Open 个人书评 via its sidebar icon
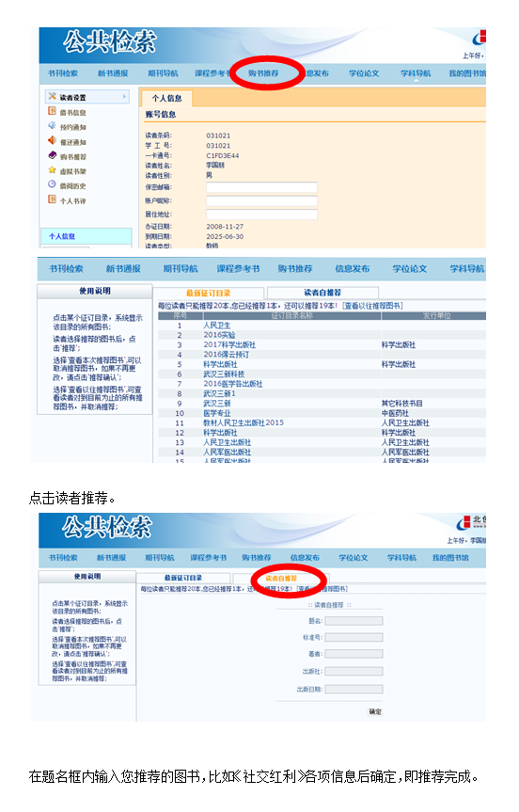Screen dimensions: 519x812 point(53,199)
